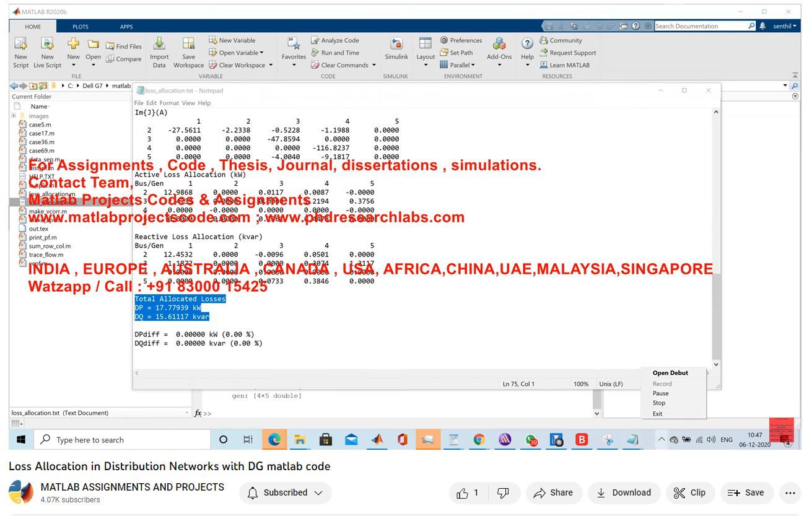Click the Search Documentation field
812x516 pixels.
[x=700, y=26]
